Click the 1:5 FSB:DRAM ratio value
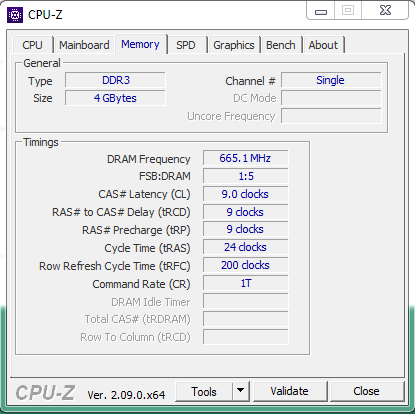The image size is (415, 414). (x=245, y=176)
